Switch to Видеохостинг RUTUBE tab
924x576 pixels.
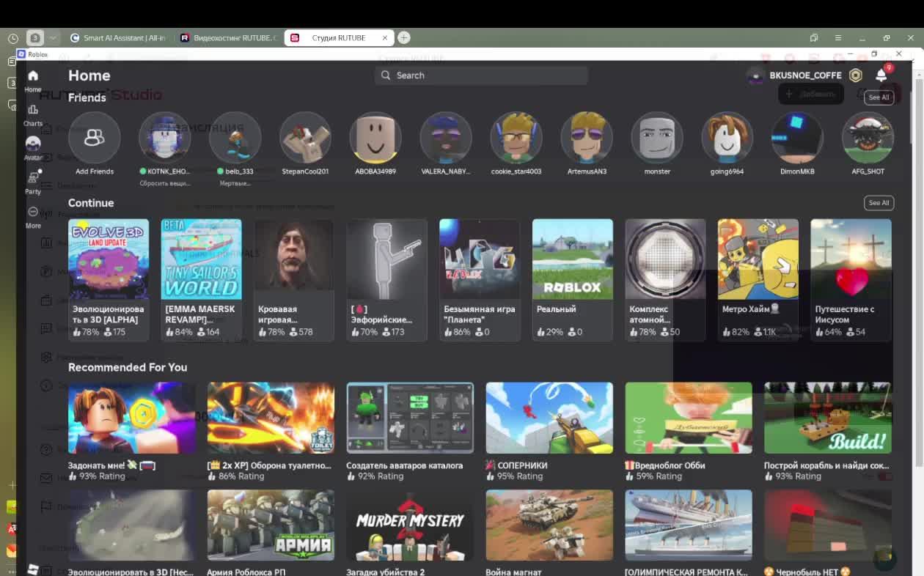[x=228, y=38]
